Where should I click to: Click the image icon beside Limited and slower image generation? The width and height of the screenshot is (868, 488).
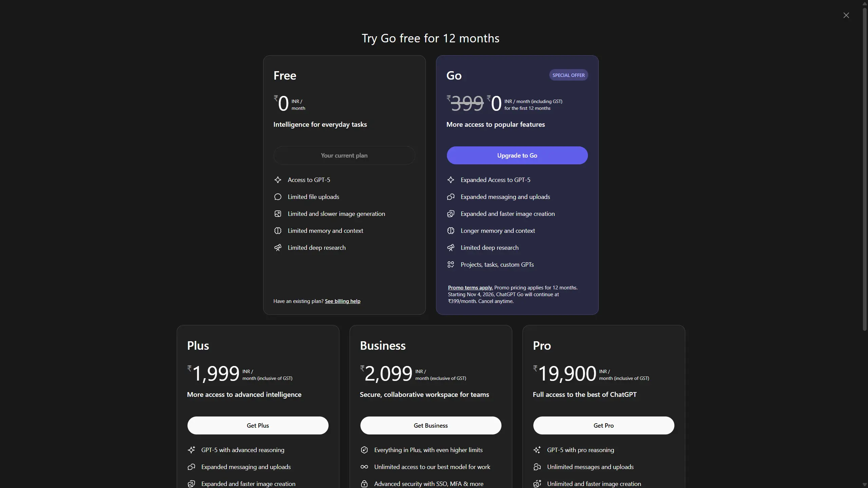coord(278,214)
